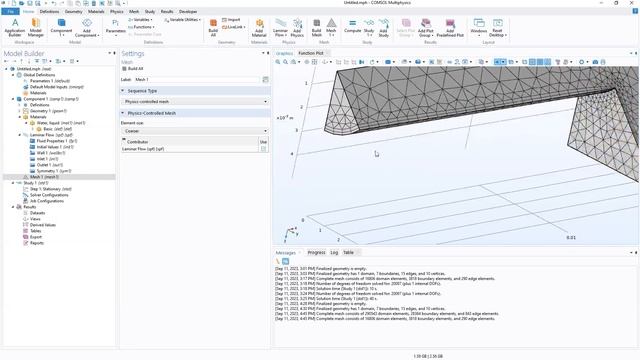Click the Import geometry button
Image resolution: width=640 pixels, height=360 pixels.
(231, 20)
